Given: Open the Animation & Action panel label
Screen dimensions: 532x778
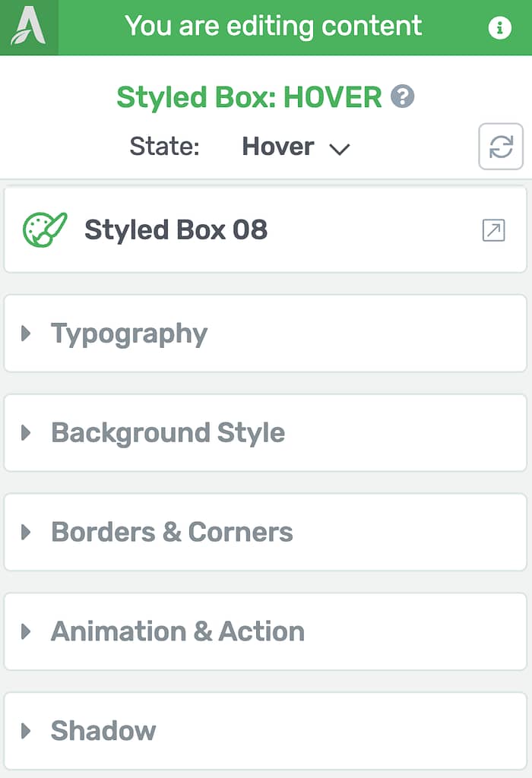Looking at the screenshot, I should coord(178,631).
